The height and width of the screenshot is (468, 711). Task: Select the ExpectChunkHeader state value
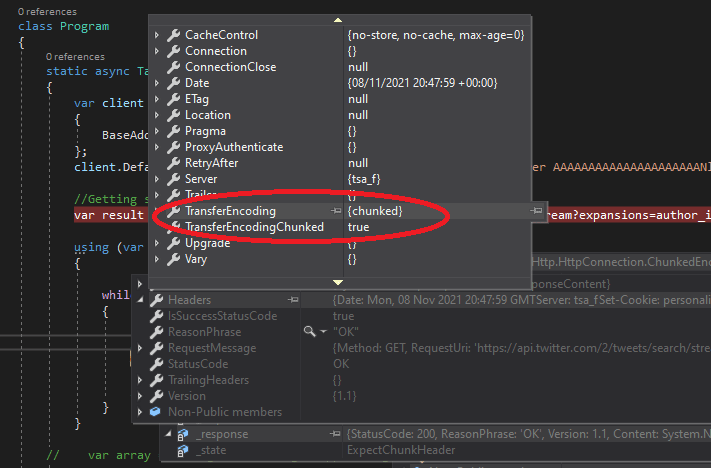(401, 450)
